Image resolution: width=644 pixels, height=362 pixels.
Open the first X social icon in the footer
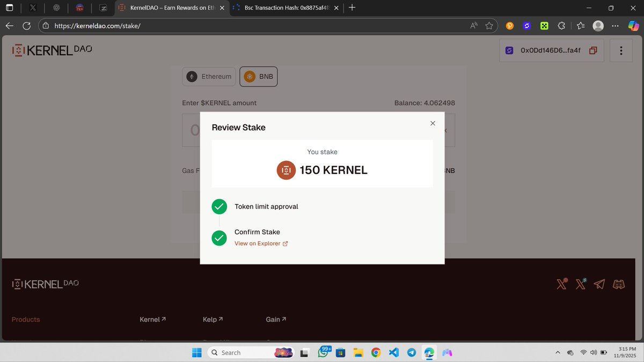click(562, 284)
